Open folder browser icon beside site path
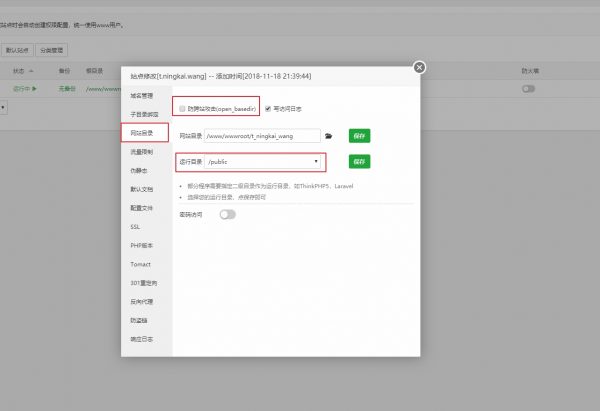The height and width of the screenshot is (411, 600). tap(328, 136)
